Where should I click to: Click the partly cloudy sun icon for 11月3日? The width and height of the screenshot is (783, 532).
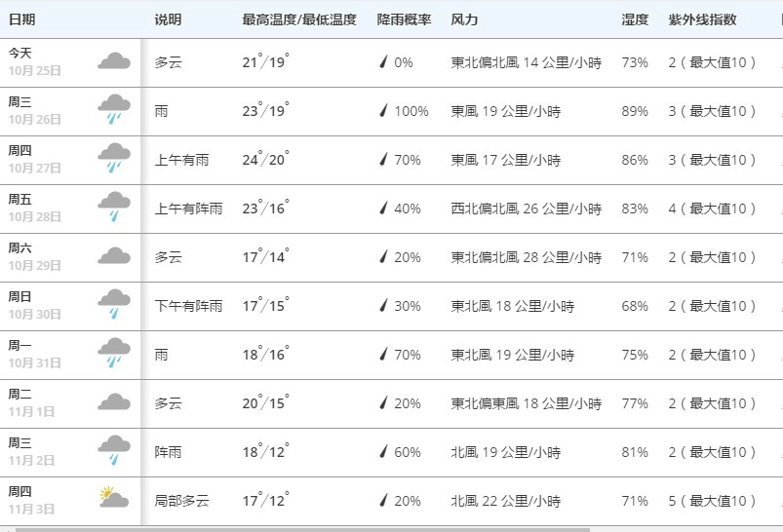tap(114, 498)
